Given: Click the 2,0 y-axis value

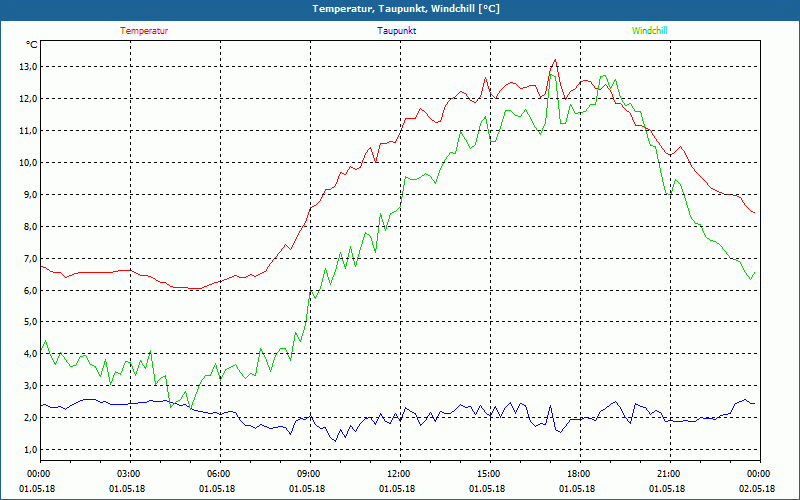Looking at the screenshot, I should [31, 418].
